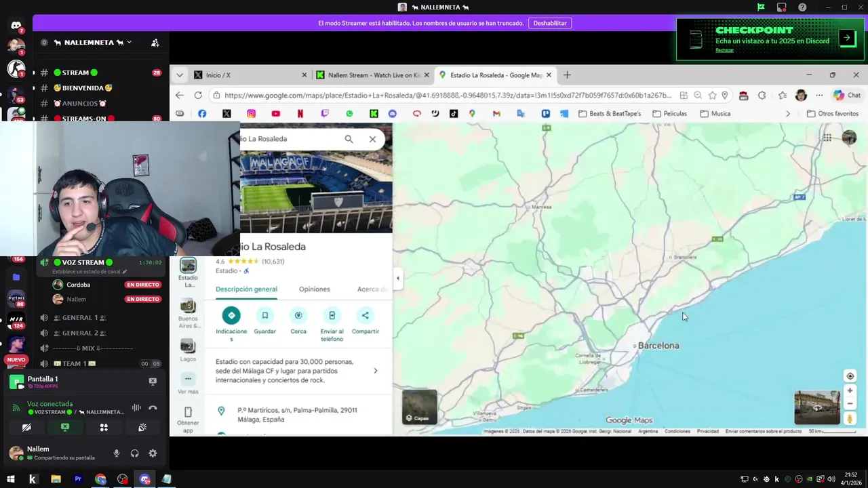Open Ver más in the Maps sidebar

click(188, 384)
